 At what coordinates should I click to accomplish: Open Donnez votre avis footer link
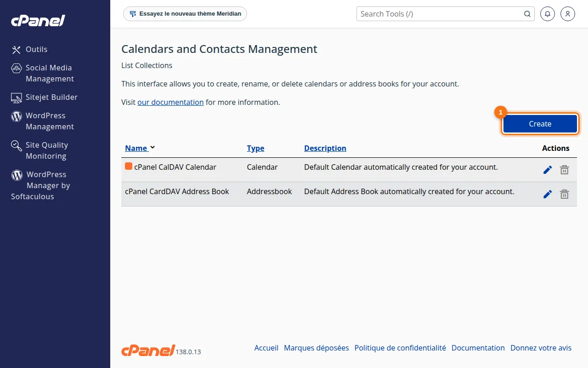(541, 348)
